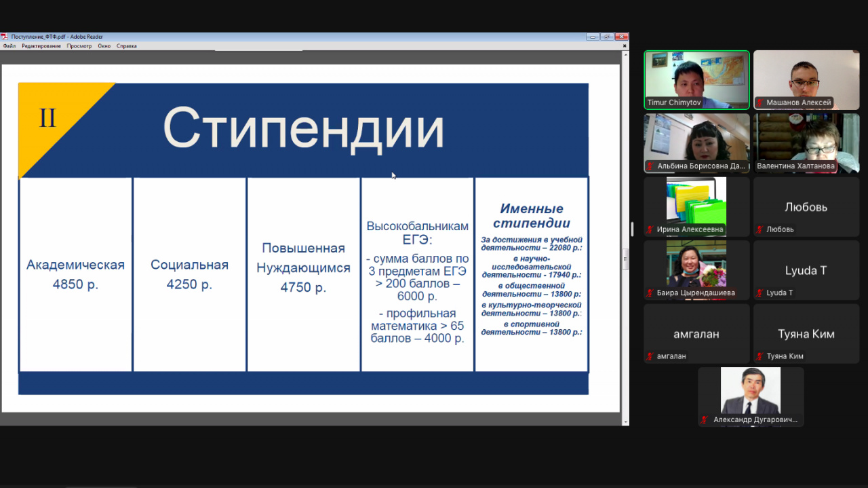Screen dimensions: 868x488
Task: Click muted mic icon on Любовь tile
Action: click(760, 229)
